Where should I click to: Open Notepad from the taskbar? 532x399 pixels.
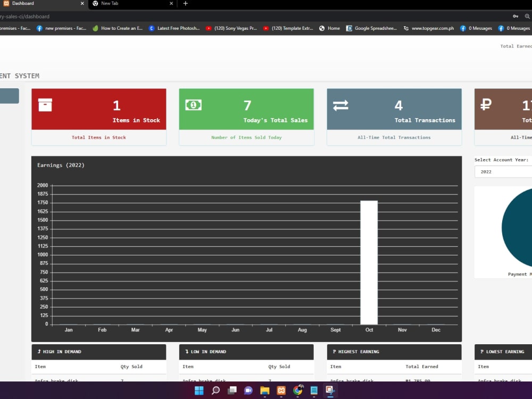314,390
